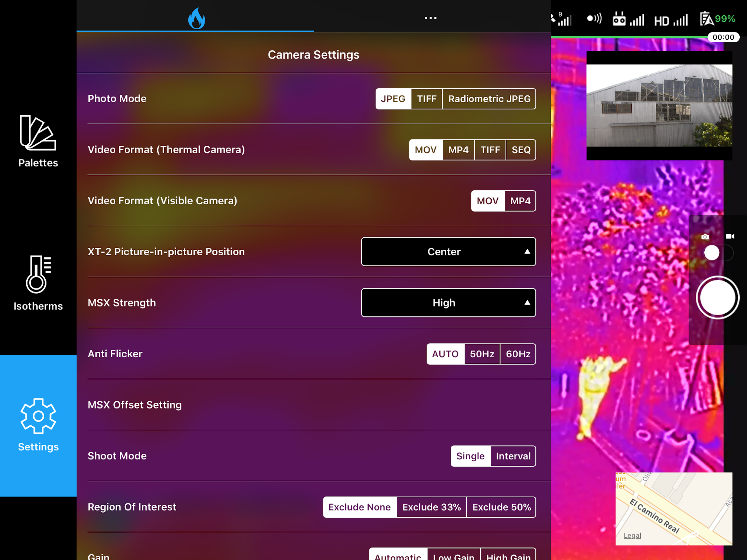Expand the MSX Strength High dropdown
Viewport: 747px width, 560px height.
pos(443,303)
